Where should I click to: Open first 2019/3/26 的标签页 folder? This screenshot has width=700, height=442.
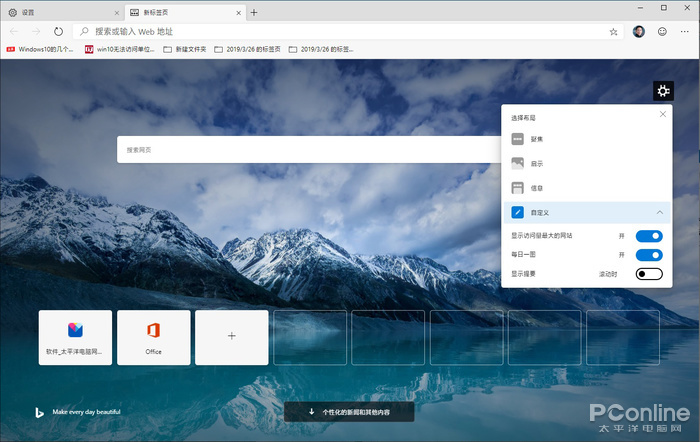248,50
